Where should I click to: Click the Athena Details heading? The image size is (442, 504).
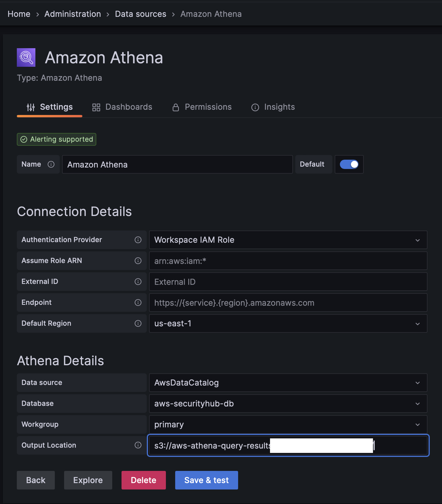click(x=61, y=361)
